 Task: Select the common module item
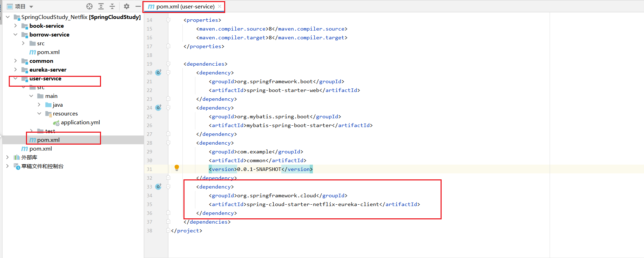click(41, 61)
